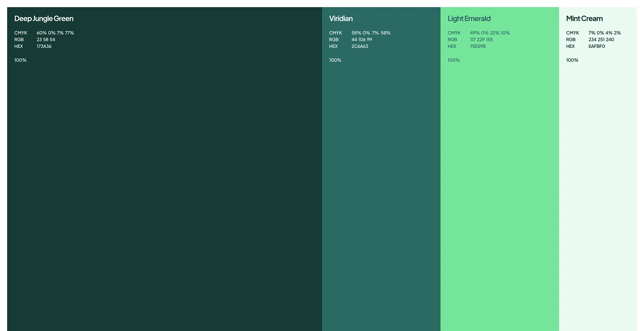Choose the Mint Cream color swatch
Screen dimensions: 644x331
598,169
